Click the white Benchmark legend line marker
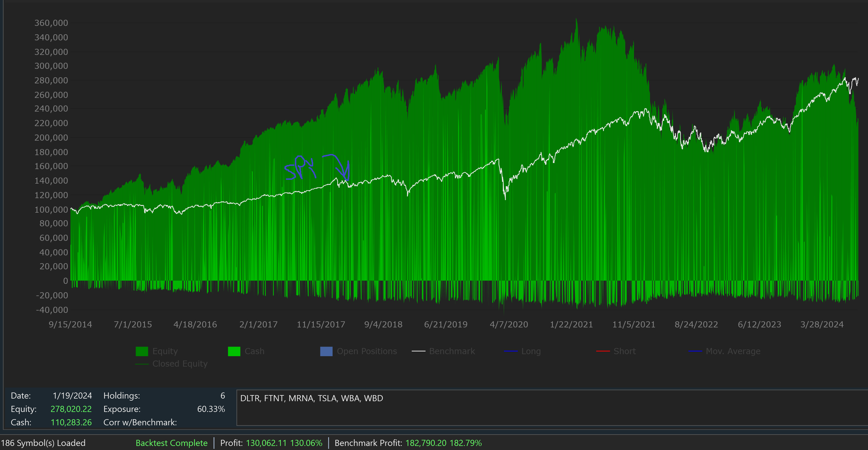Screen dimensions: 868x450 418,351
